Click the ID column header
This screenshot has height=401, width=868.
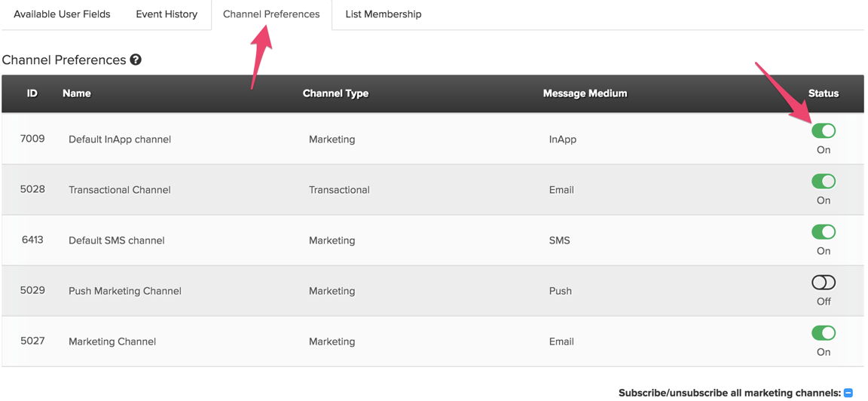tap(32, 93)
